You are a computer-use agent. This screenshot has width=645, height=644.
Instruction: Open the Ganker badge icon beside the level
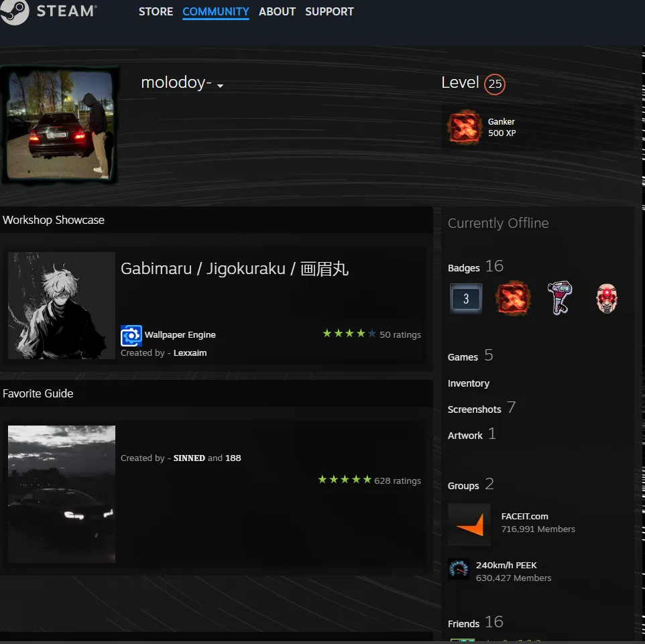[465, 127]
